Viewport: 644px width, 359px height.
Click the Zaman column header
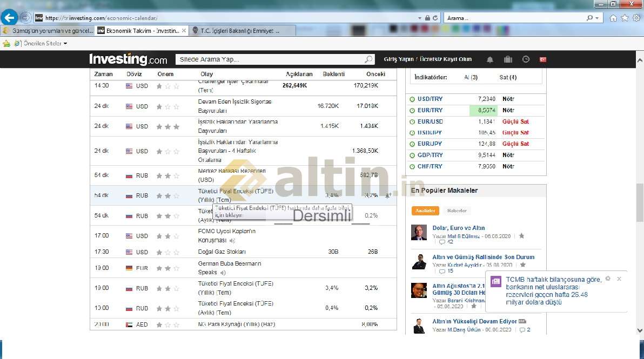pyautogui.click(x=104, y=74)
